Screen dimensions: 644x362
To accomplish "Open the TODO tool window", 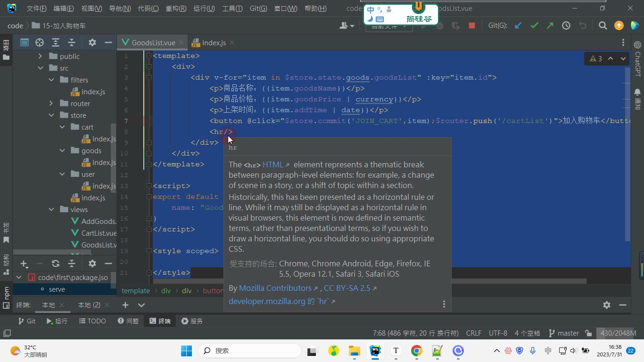I will (92, 321).
